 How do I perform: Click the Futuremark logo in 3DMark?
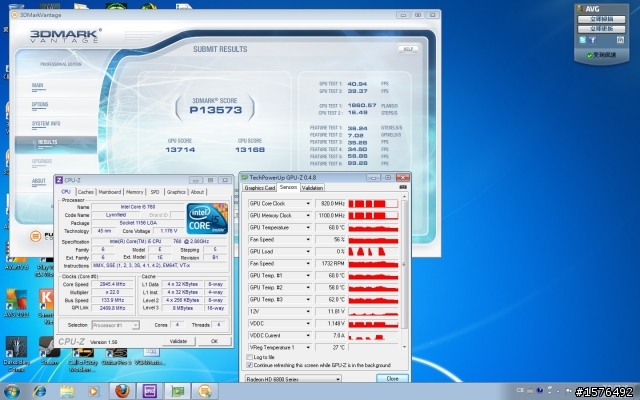(x=36, y=236)
